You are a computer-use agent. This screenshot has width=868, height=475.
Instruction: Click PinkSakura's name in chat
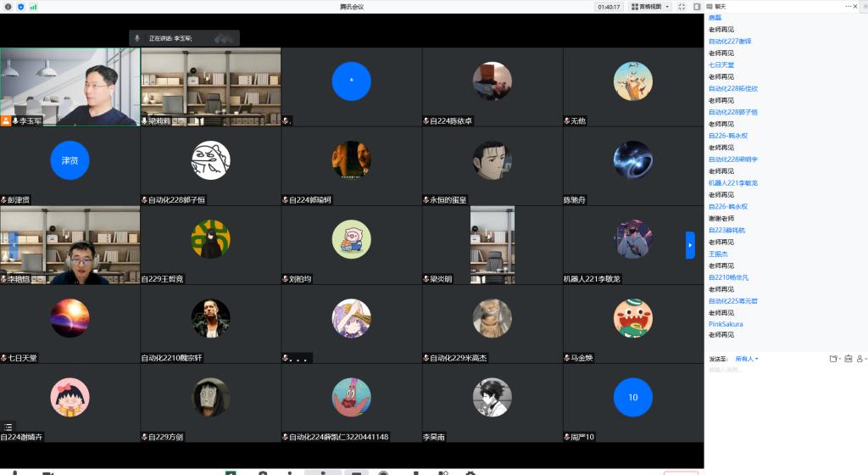(x=726, y=324)
